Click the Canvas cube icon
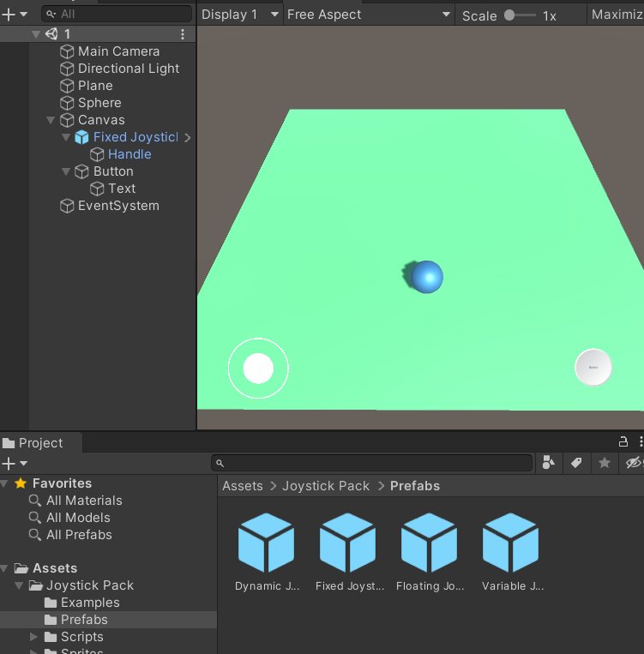644x654 pixels. pos(67,120)
